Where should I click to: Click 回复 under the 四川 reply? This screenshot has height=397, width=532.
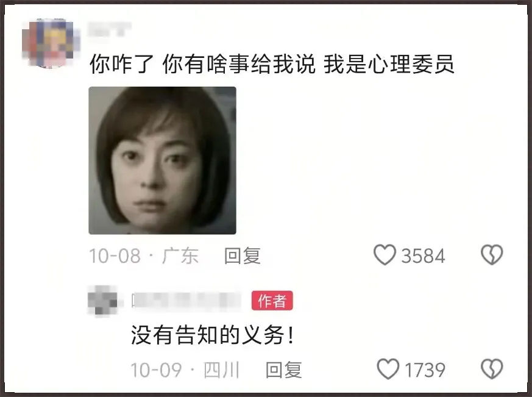(283, 370)
